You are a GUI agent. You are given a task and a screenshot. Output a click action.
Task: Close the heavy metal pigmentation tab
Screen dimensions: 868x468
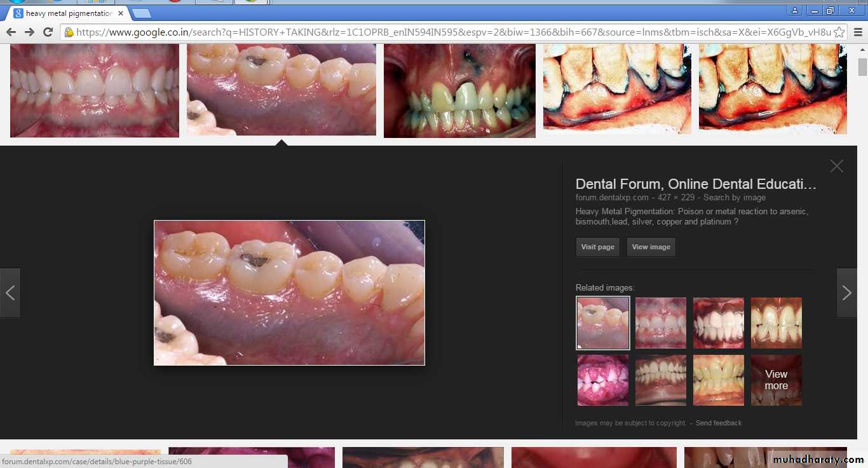121,13
